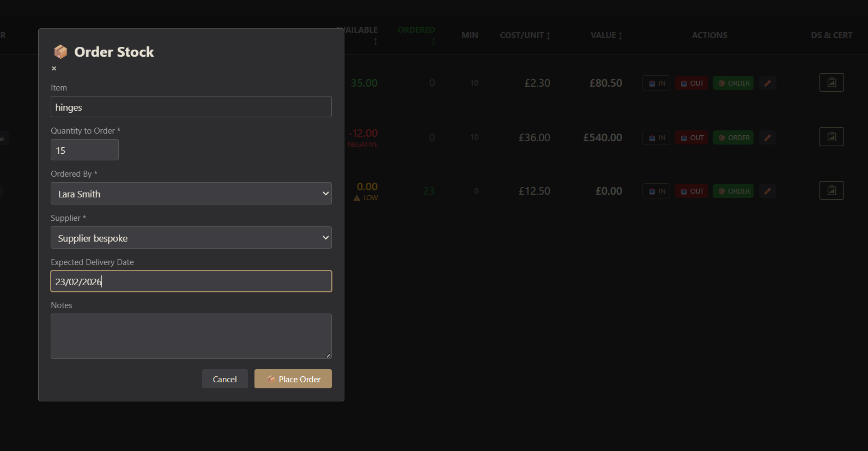Expand the Ordered By dropdown showing Lara Smith
This screenshot has height=451, width=868.
191,194
